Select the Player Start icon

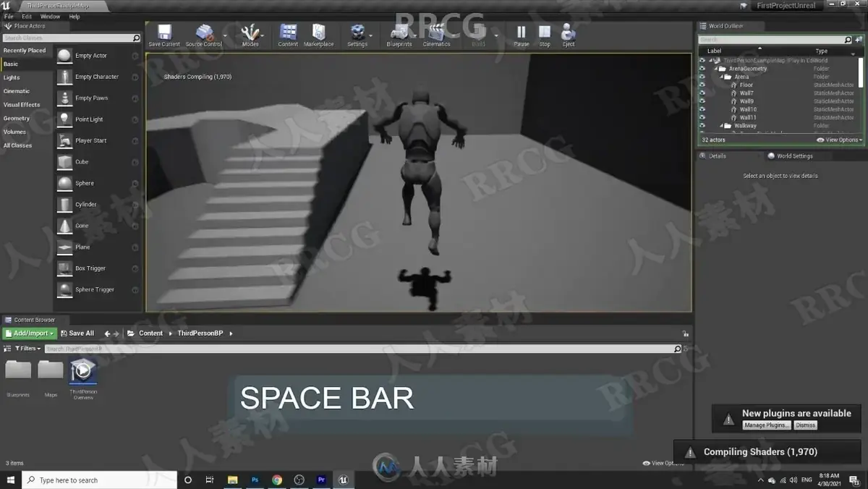click(x=65, y=140)
